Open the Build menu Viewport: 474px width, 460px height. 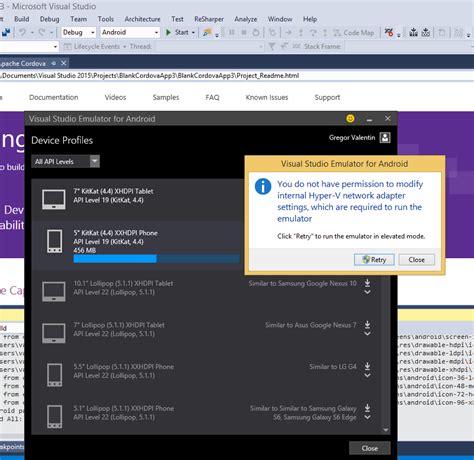click(22, 19)
